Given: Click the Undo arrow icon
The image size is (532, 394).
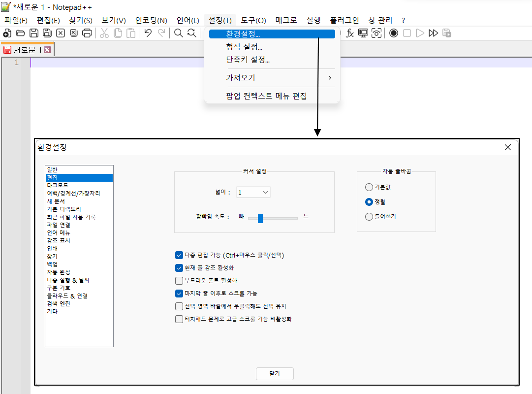Looking at the screenshot, I should 148,33.
